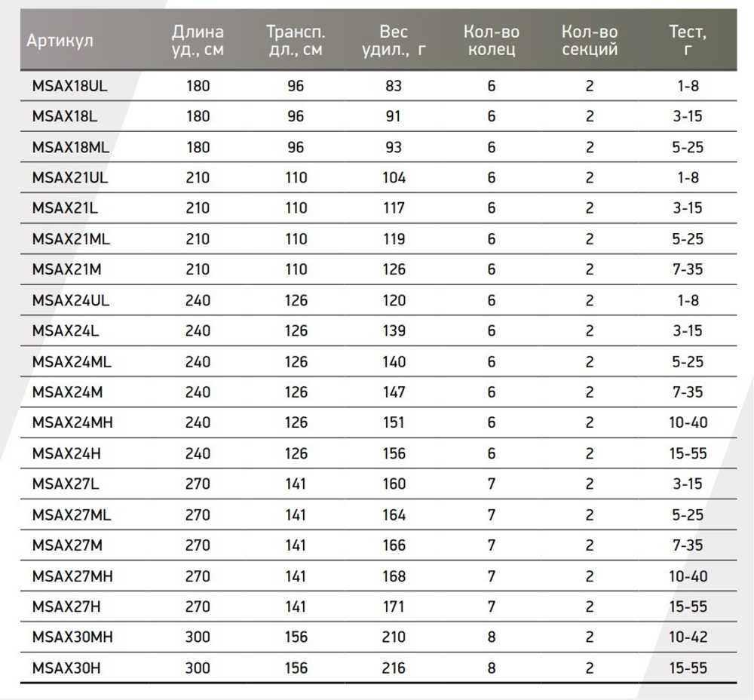
Task: Click the Вес удил., г header
Action: point(394,41)
